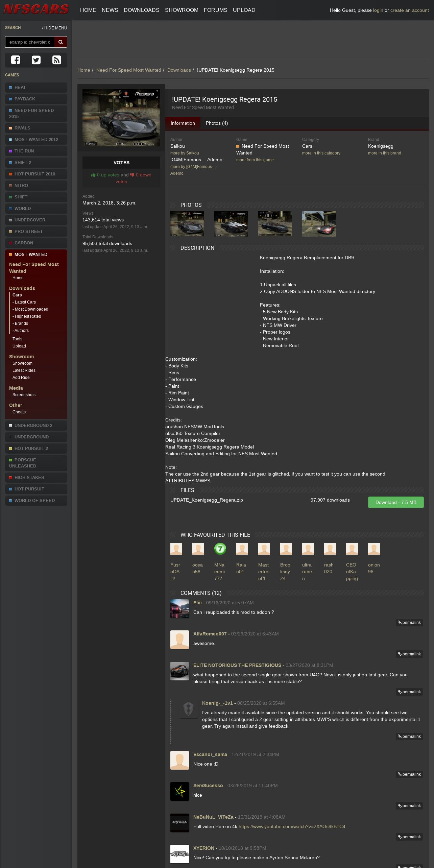434x868 pixels.
Task: Open rash020's favourite avatar
Action: pyautogui.click(x=330, y=549)
